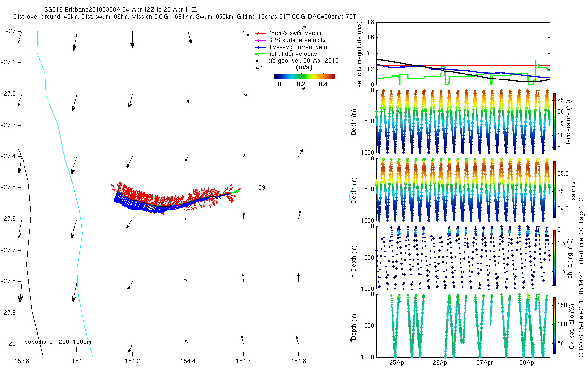Image resolution: width=588 pixels, height=368 pixels.
Task: Click the day marker labeled 29
Action: pyautogui.click(x=262, y=188)
